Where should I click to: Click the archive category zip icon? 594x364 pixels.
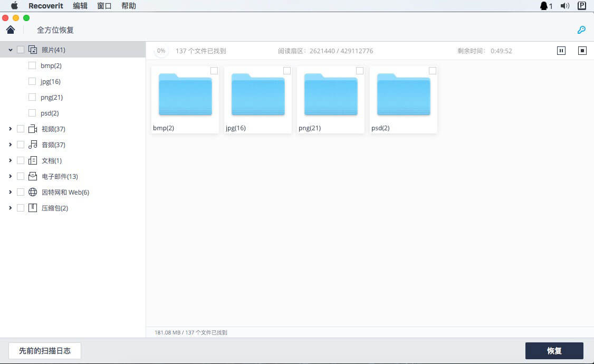pyautogui.click(x=33, y=208)
